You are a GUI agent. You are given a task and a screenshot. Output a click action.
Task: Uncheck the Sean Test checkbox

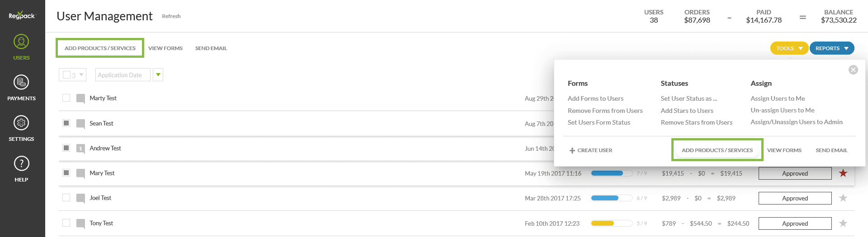66,123
